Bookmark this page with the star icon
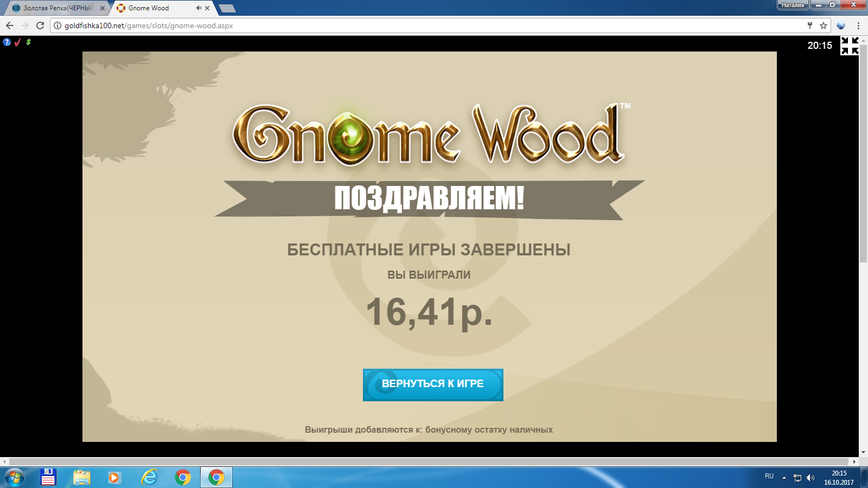 point(824,25)
